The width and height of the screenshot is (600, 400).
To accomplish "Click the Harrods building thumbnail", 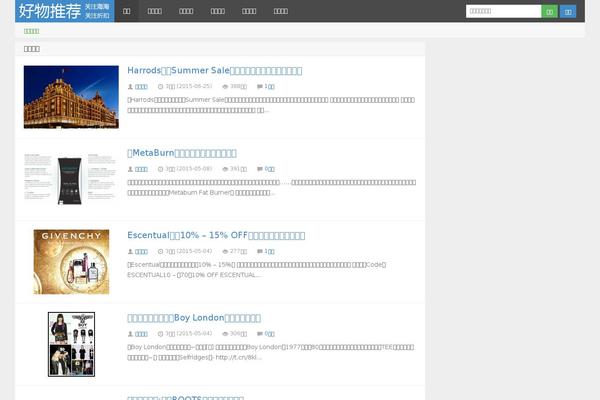I will [71, 97].
